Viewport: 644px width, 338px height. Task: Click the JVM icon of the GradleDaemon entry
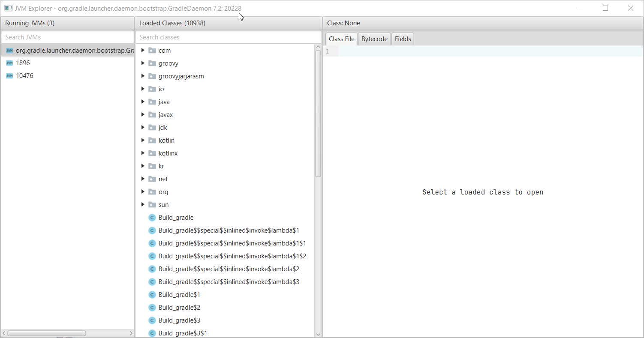(9, 51)
